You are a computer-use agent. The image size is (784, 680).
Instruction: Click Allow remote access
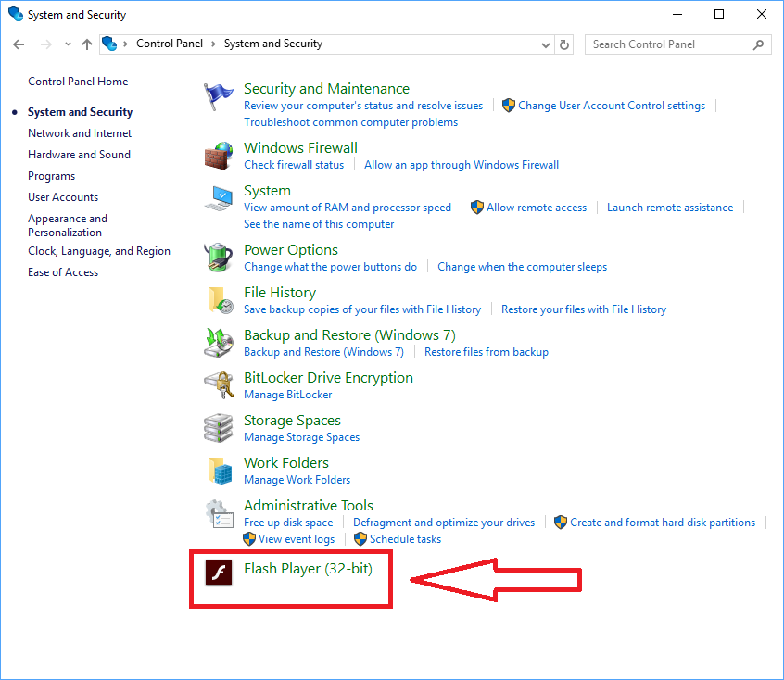[x=537, y=208]
